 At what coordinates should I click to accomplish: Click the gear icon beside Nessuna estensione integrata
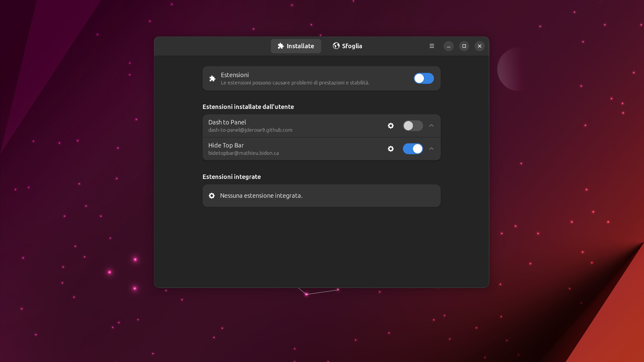point(212,195)
